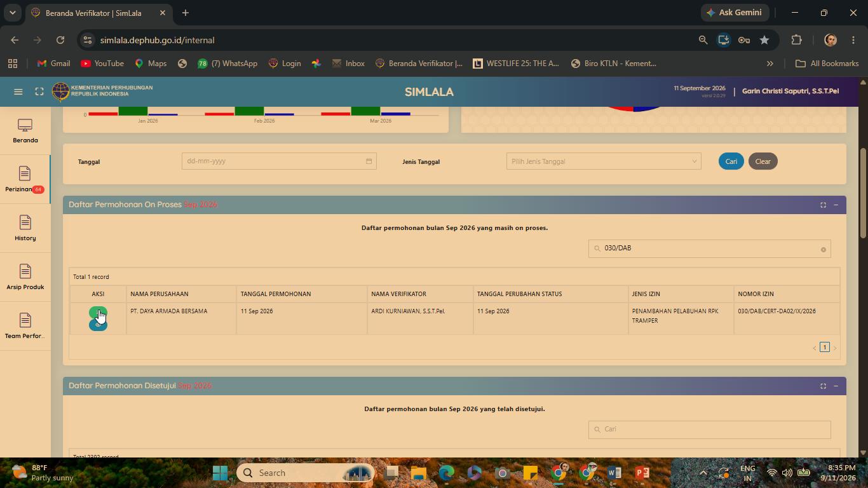Click the blue view action in row
Viewport: 868px width, 488px height.
pos(98,325)
